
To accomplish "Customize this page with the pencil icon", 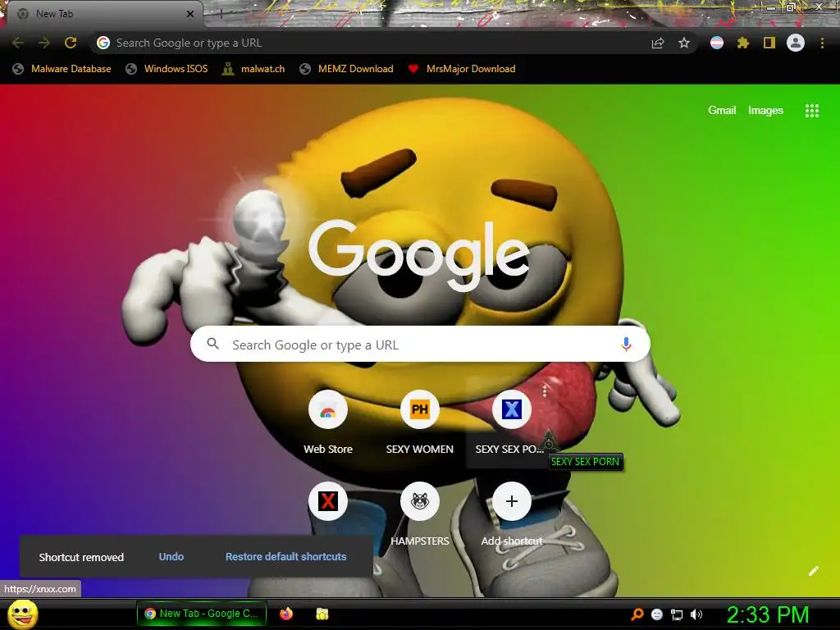I will [813, 571].
